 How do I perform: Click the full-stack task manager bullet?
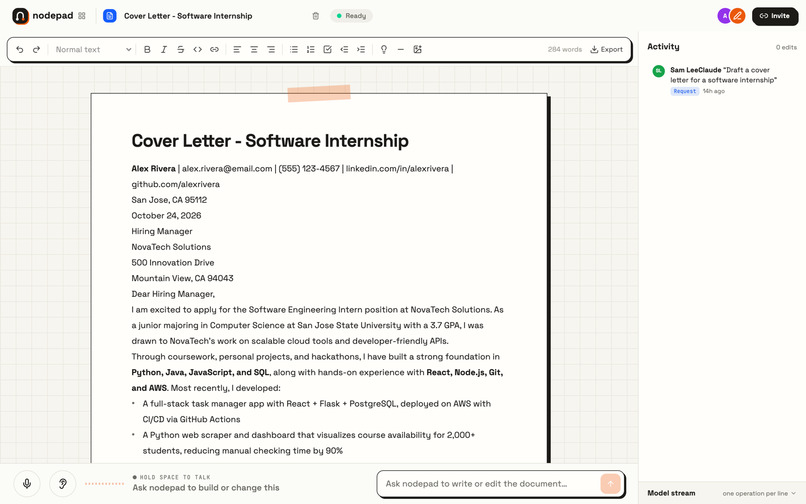click(x=317, y=411)
